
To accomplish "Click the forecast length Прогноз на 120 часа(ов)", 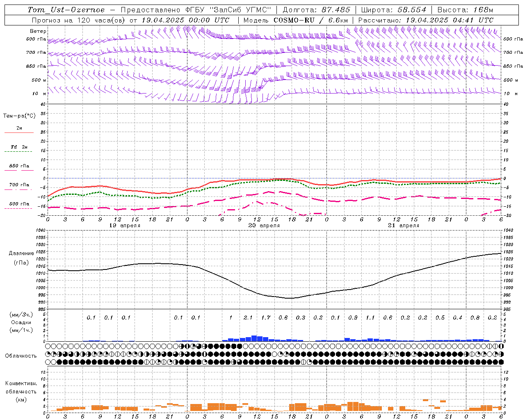I will pos(79,20).
